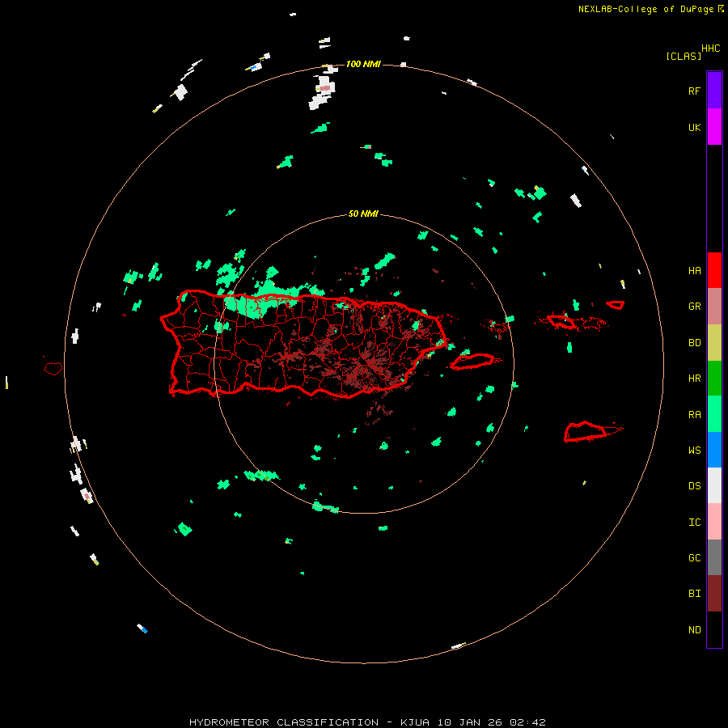Click the 50 NMI range ring label
Viewport: 728px width, 728px height.
point(363,214)
